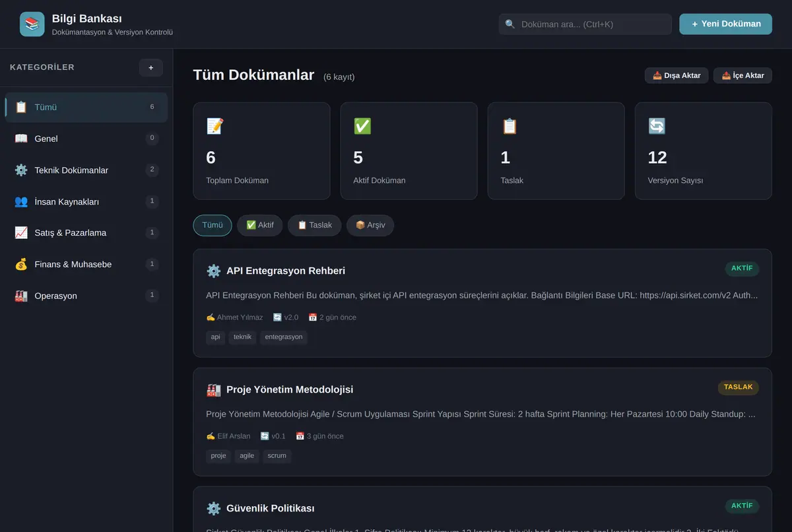792x532 pixels.
Task: Click the gear icon on API Entegrasyon Rehberi
Action: pyautogui.click(x=213, y=271)
